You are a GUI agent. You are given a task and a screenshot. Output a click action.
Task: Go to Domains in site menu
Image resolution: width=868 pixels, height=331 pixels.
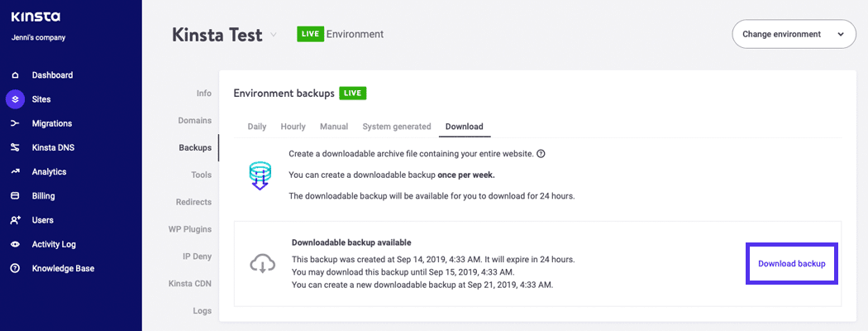coord(194,121)
